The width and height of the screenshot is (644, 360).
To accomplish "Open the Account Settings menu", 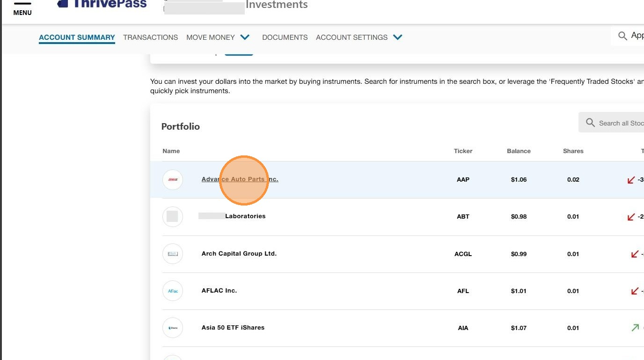I will pos(352,37).
